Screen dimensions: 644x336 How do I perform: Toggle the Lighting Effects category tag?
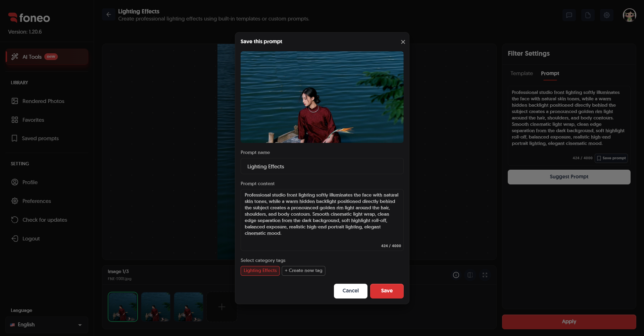click(260, 271)
